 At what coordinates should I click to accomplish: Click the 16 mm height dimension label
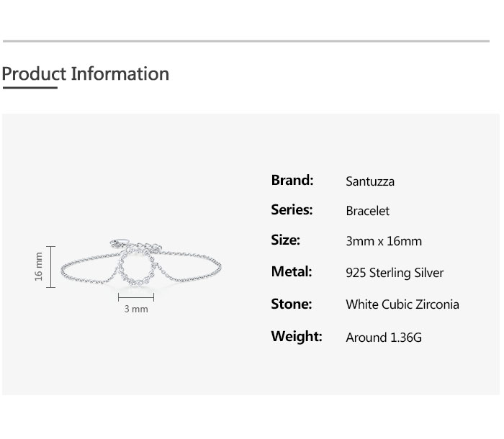40,267
